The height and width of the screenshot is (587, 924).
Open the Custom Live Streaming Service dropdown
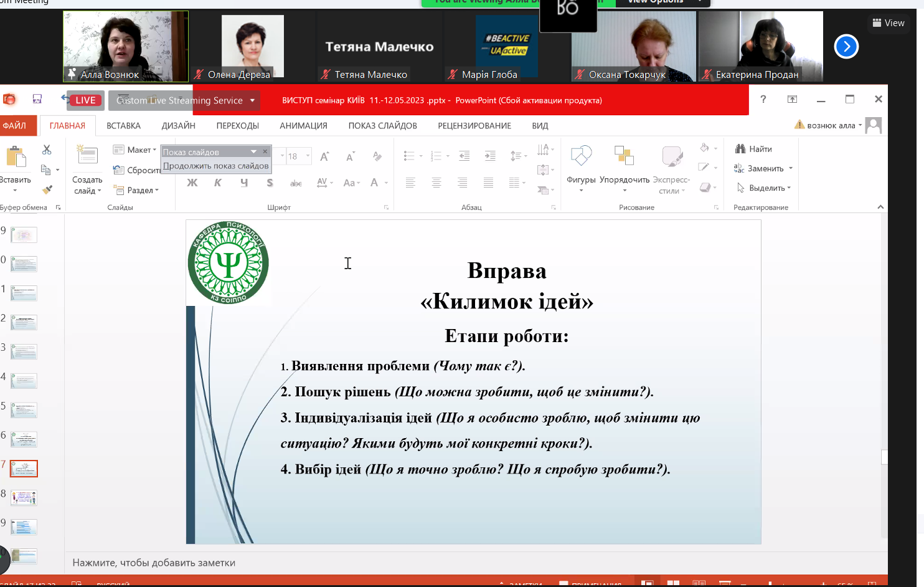tap(252, 100)
